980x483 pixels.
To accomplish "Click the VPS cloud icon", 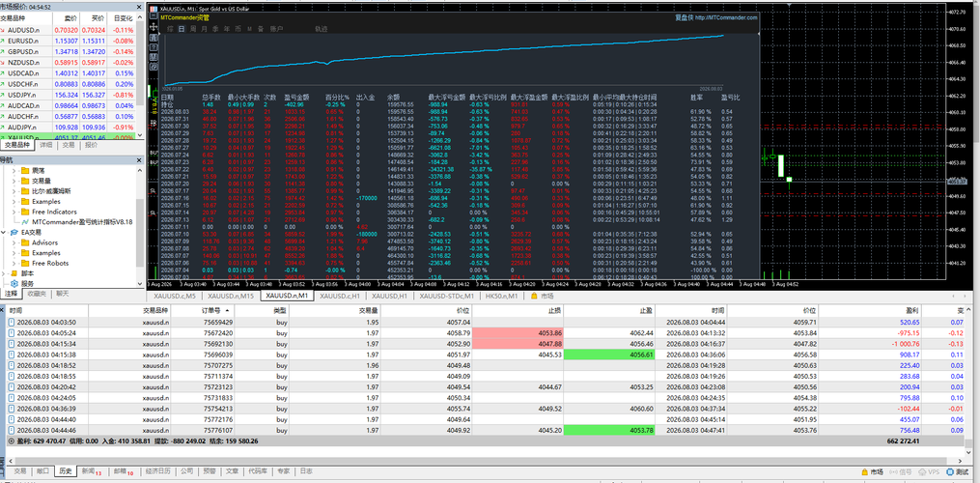I will [x=923, y=471].
